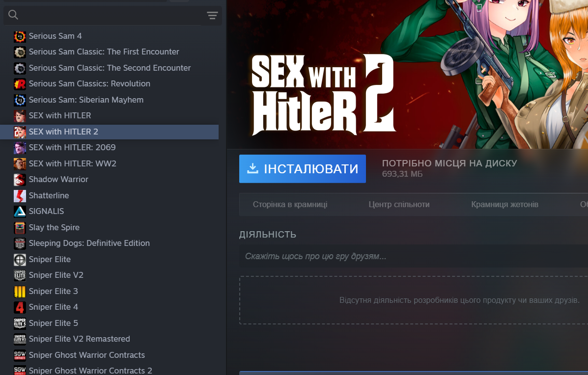This screenshot has height=375, width=588.
Task: Select 'SIGNALIS' title in the list
Action: coord(47,211)
